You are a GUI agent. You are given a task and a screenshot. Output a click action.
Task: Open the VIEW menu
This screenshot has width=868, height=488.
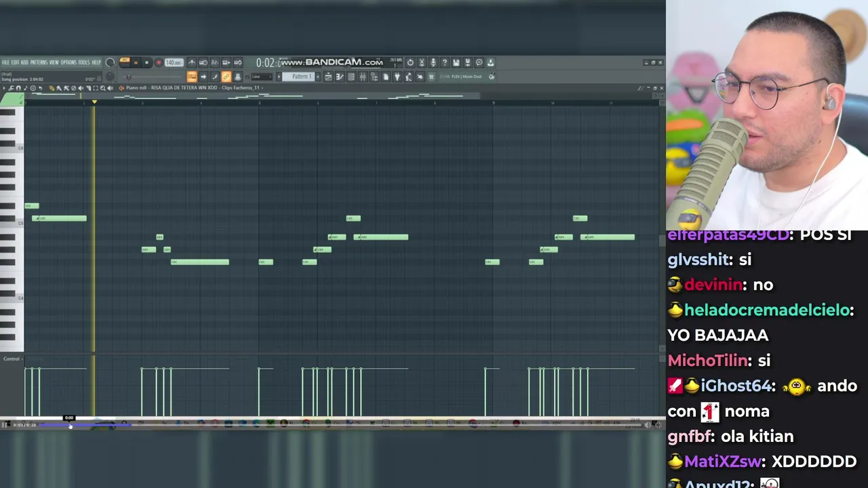[x=54, y=62]
